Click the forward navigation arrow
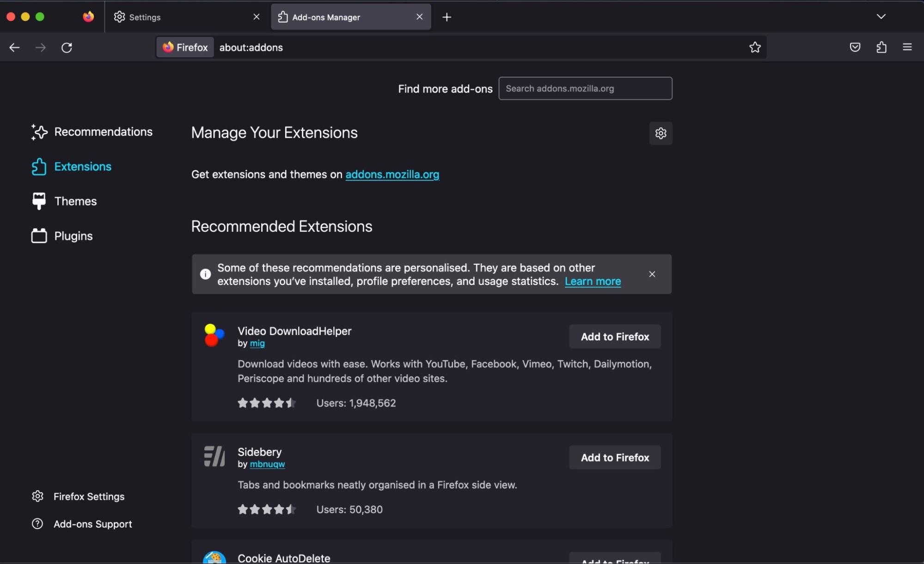Screen dimensions: 924x564 click(41, 47)
